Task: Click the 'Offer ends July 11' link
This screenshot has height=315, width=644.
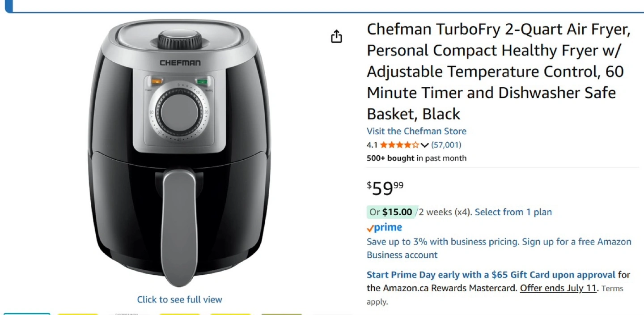Action: 559,288
